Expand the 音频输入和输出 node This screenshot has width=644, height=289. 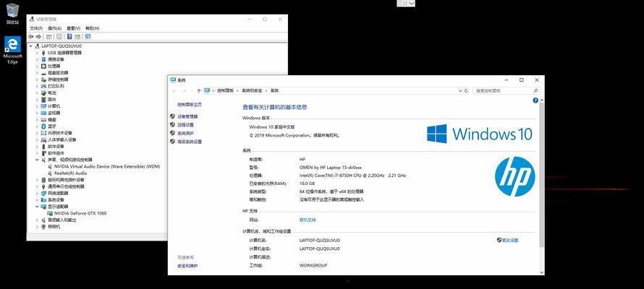tap(37, 220)
